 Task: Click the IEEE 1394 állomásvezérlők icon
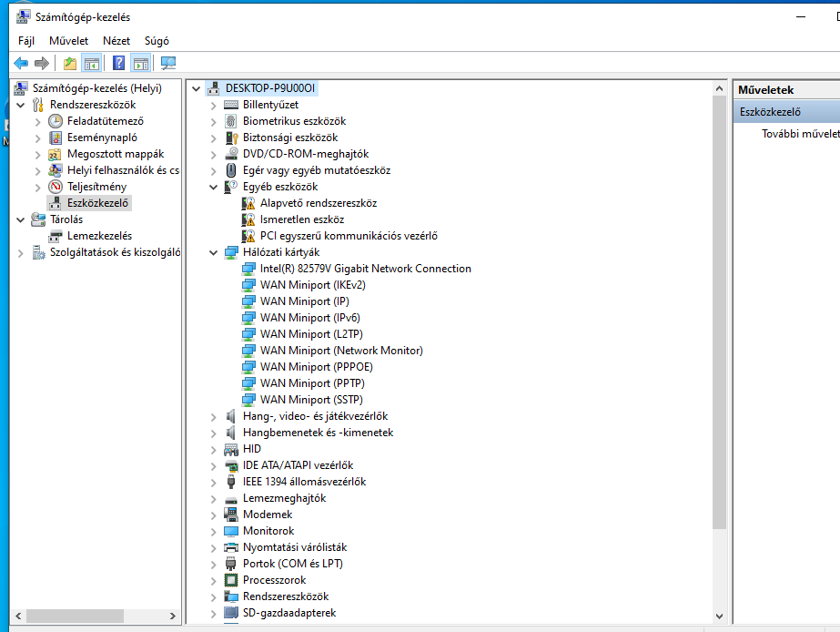[x=231, y=482]
